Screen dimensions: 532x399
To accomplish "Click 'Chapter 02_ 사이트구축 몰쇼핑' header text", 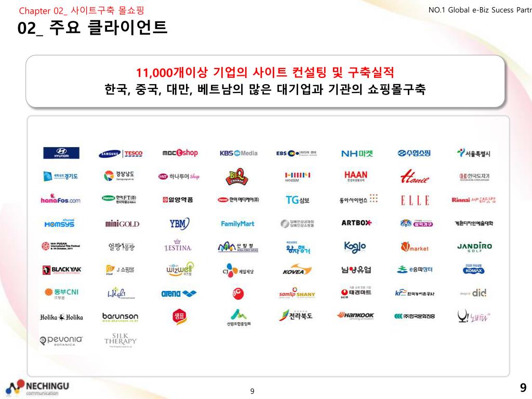I will tap(82, 10).
